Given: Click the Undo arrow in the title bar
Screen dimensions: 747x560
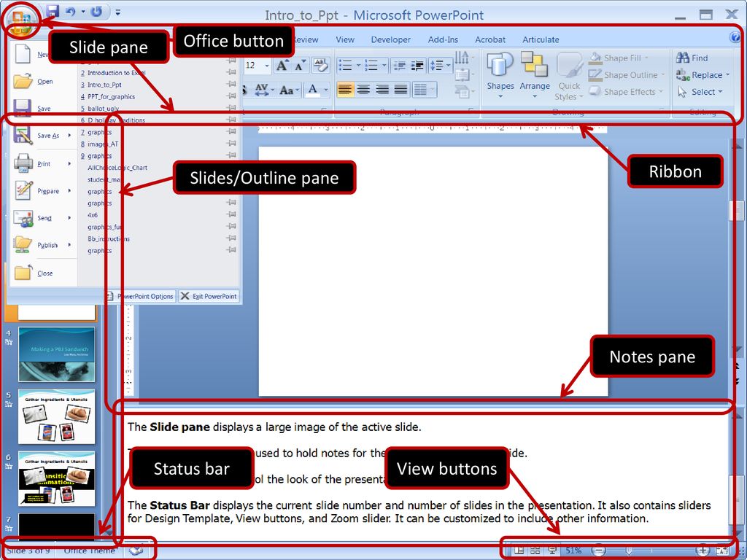Looking at the screenshot, I should [71, 12].
